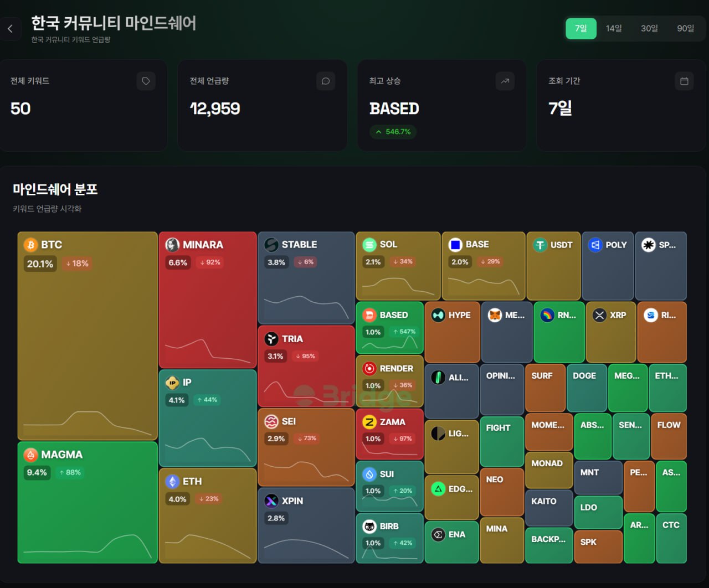Click the BIRB owl logo
Viewport: 709px width, 588px height.
(369, 527)
